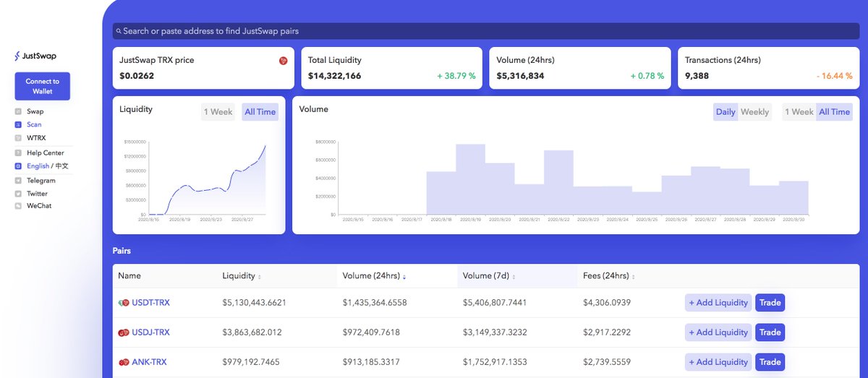868x378 pixels.
Task: Click ANK-TRX fees value $2,739.5559
Action: (608, 362)
